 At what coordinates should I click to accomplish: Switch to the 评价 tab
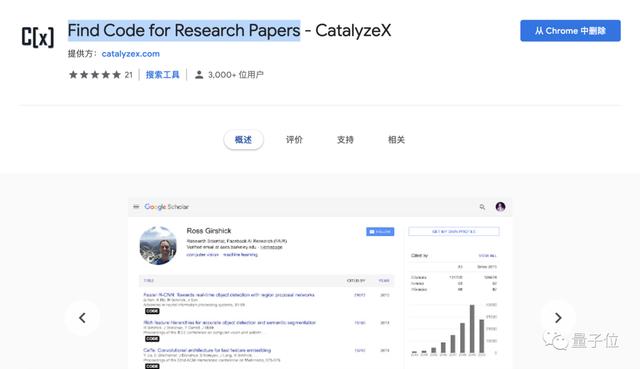(x=294, y=140)
